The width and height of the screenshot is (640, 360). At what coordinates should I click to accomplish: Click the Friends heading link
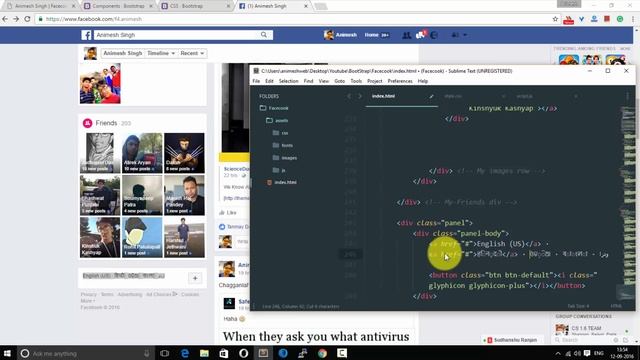pos(106,123)
